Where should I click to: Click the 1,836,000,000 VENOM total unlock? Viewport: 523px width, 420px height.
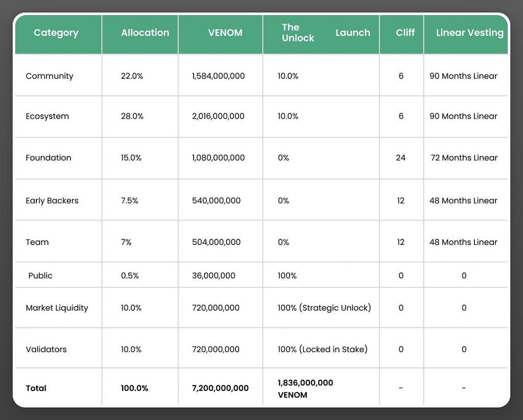(305, 389)
